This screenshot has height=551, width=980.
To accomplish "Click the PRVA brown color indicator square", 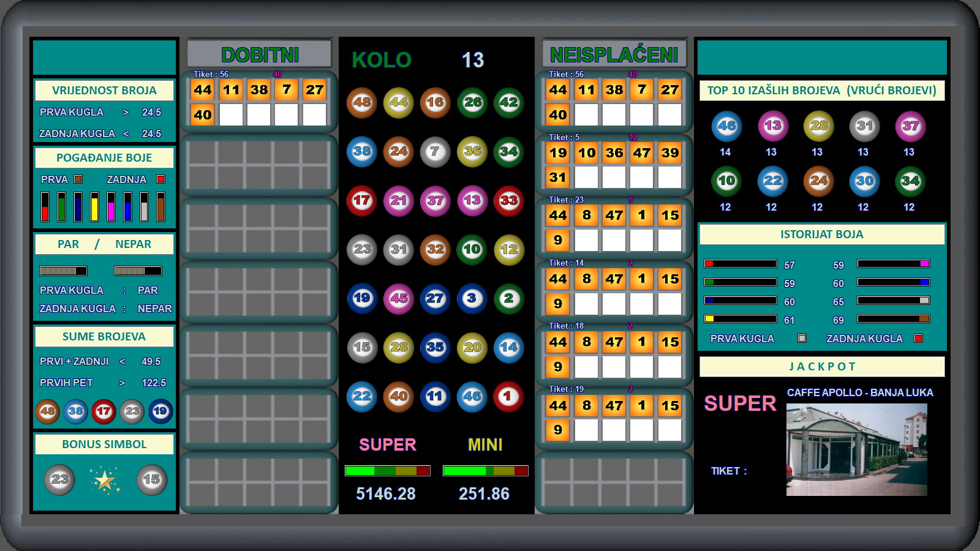I will click(78, 179).
